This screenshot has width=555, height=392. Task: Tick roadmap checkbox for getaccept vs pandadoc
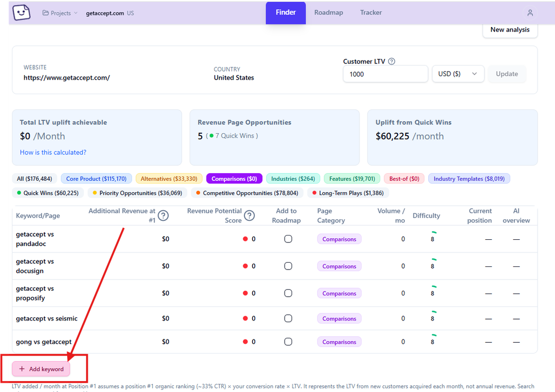point(288,239)
